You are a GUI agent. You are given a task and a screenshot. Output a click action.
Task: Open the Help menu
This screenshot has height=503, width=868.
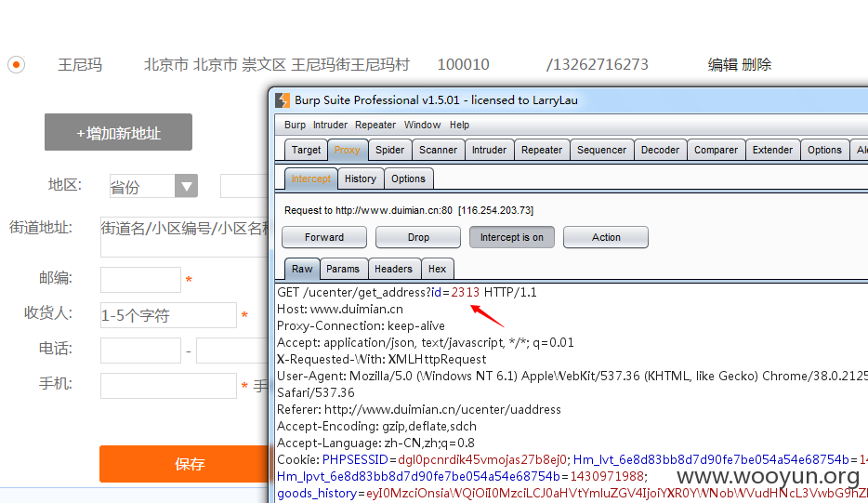459,125
